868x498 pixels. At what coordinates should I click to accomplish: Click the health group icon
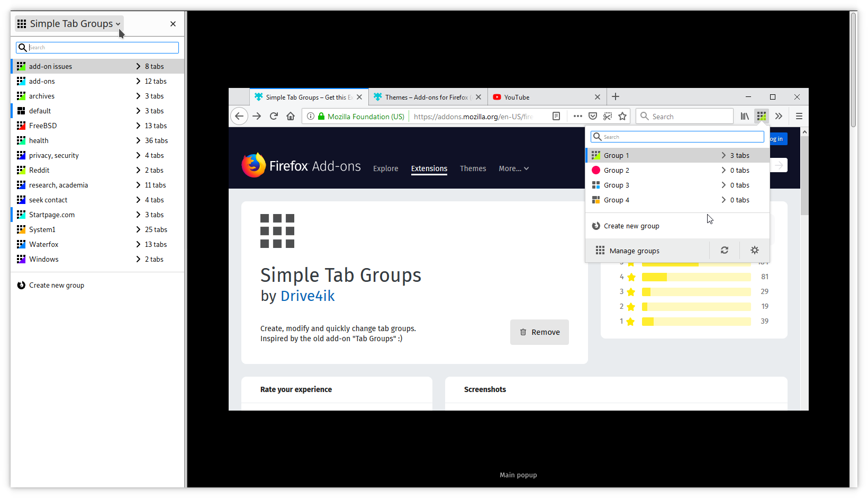[x=21, y=140]
